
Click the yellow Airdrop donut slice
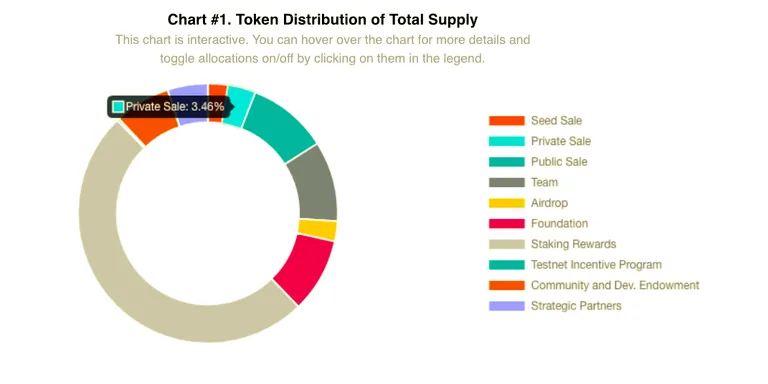pyautogui.click(x=317, y=230)
